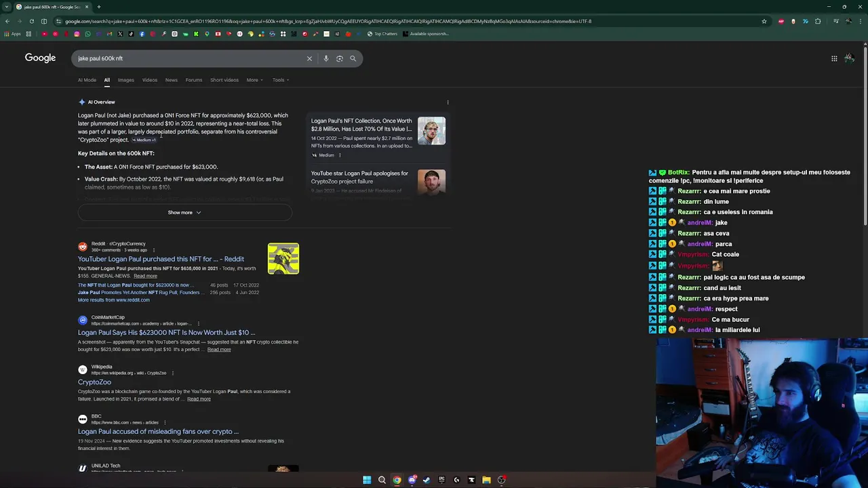Screen dimensions: 868x488
Task: Open Reddit result 'YouTuber Logan Paul purchased this NFT'
Action: point(161,259)
